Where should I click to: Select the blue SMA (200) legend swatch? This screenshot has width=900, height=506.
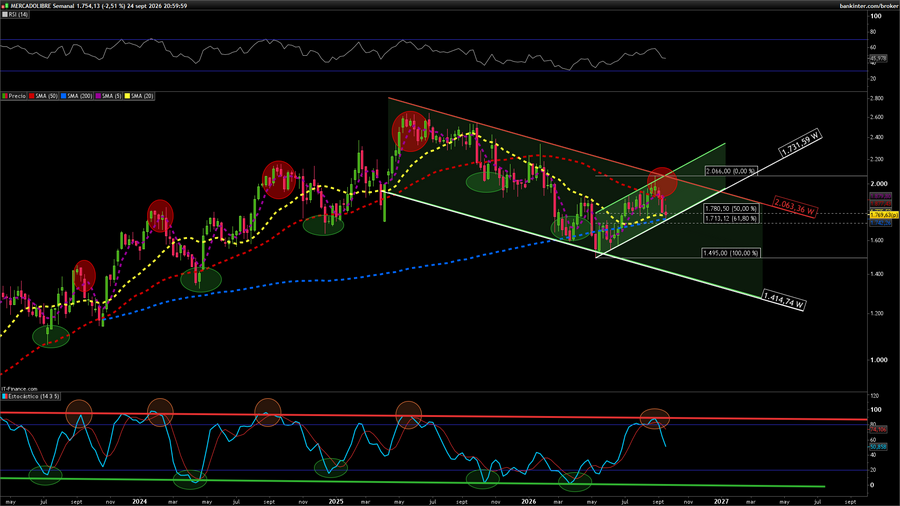point(64,96)
